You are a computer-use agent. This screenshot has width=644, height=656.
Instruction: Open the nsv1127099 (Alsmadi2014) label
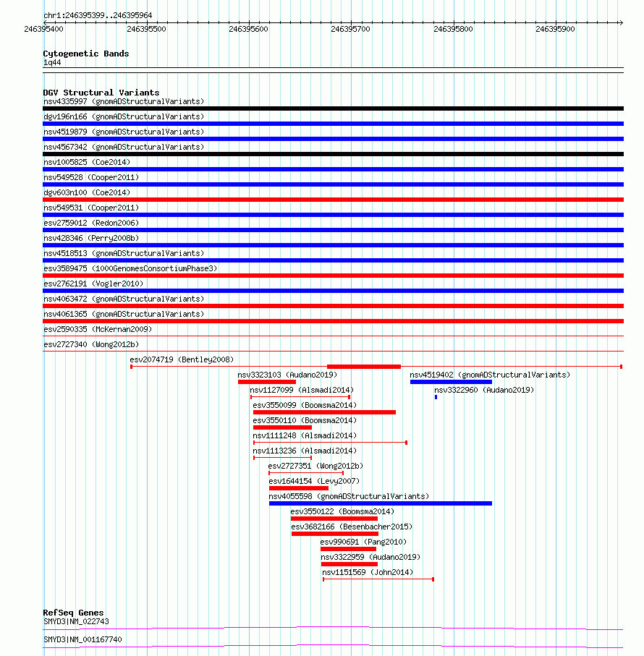302,390
